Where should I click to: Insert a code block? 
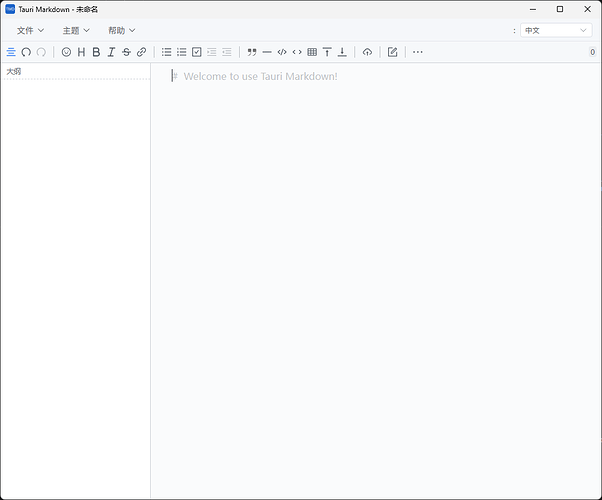coord(282,52)
